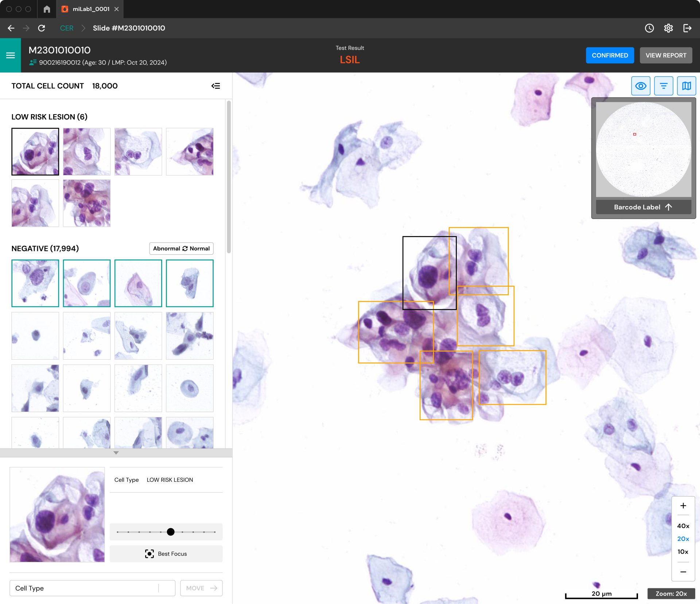700x604 pixels.
Task: Open the main navigation hamburger menu
Action: point(11,55)
